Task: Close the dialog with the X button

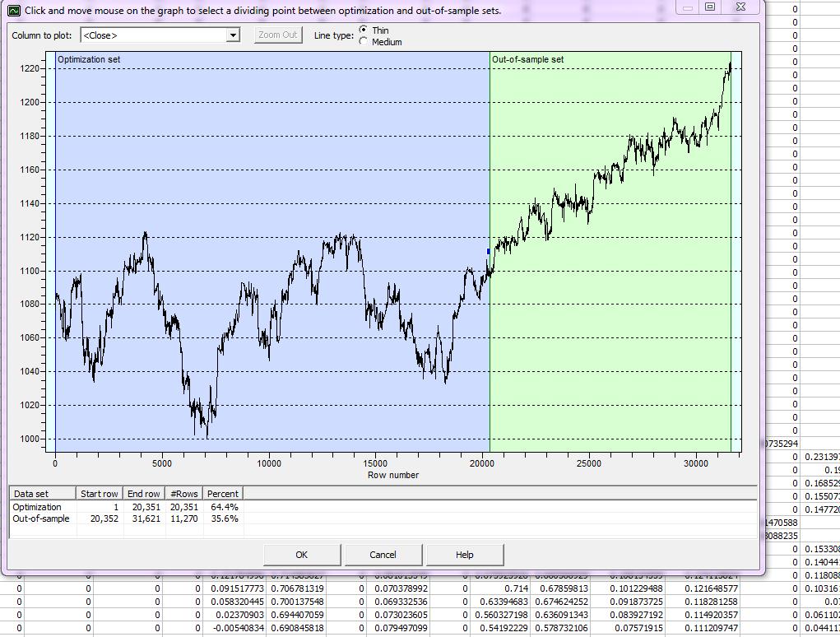Action: click(741, 7)
